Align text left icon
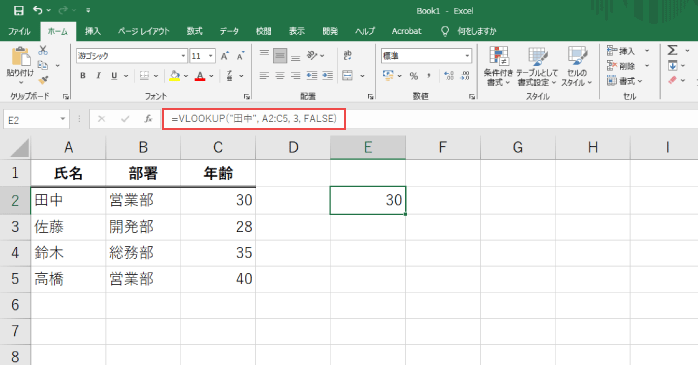The image size is (698, 365). pyautogui.click(x=264, y=76)
